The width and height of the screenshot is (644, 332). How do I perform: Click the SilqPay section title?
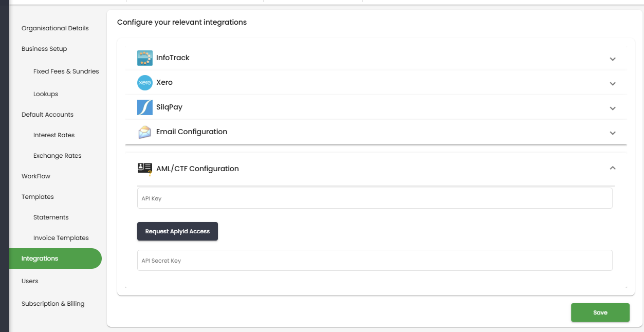(169, 107)
